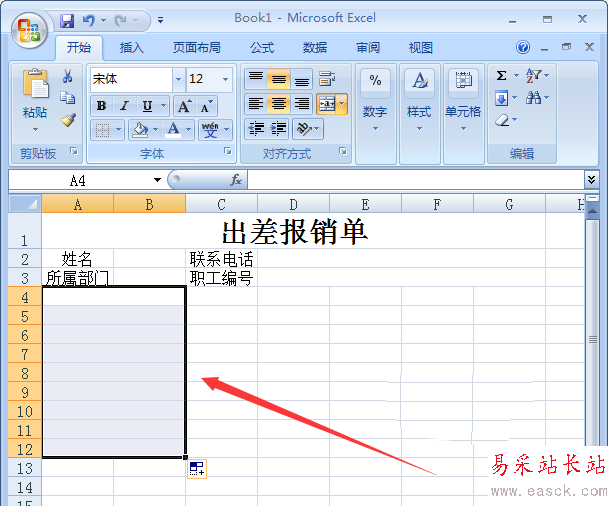608x506 pixels.
Task: Switch to the 开始 ribbon tab
Action: 79,48
